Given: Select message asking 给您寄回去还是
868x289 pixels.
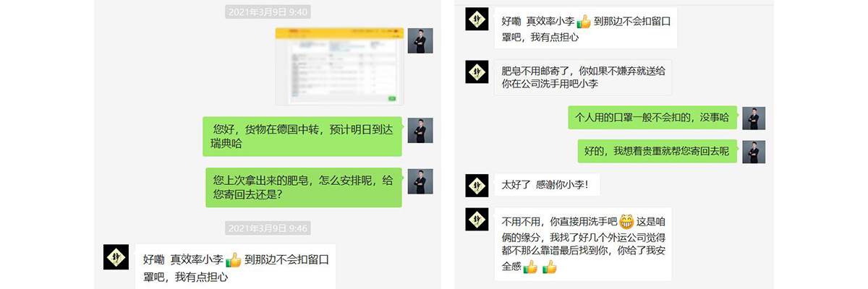Looking at the screenshot, I should coord(303,187).
